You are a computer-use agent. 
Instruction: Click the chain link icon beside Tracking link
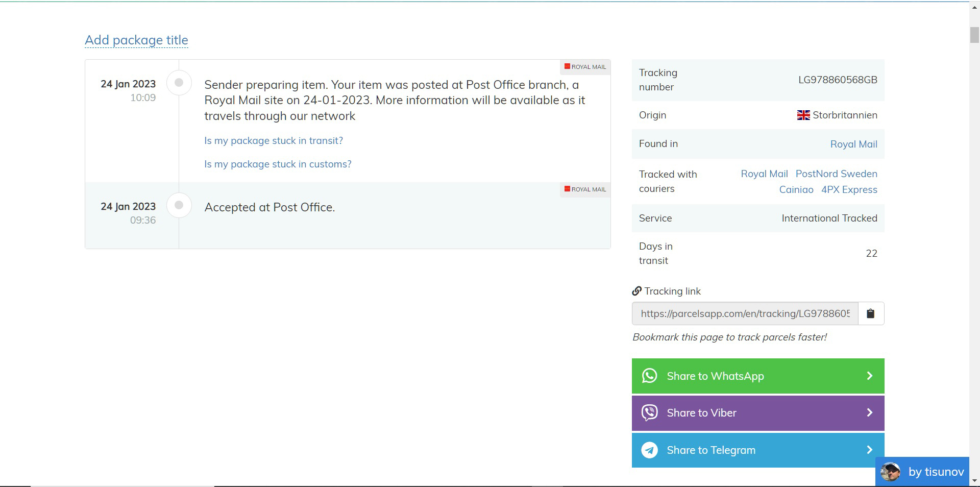tap(636, 291)
